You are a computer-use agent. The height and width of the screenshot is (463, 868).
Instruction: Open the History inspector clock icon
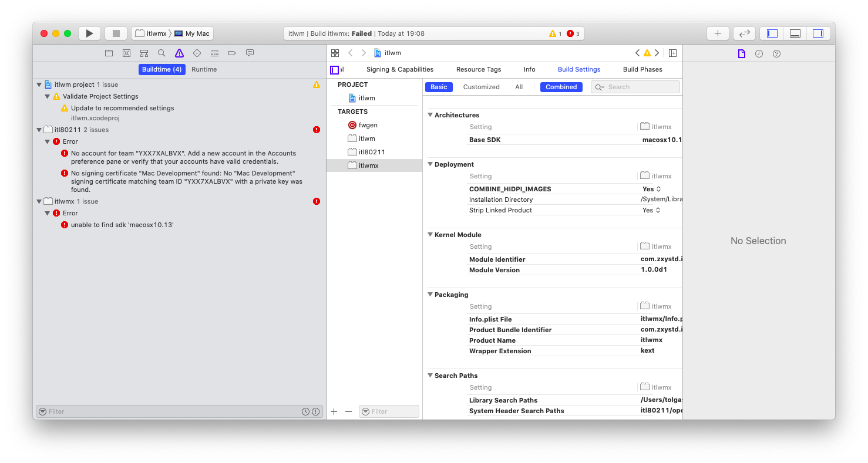pyautogui.click(x=759, y=53)
